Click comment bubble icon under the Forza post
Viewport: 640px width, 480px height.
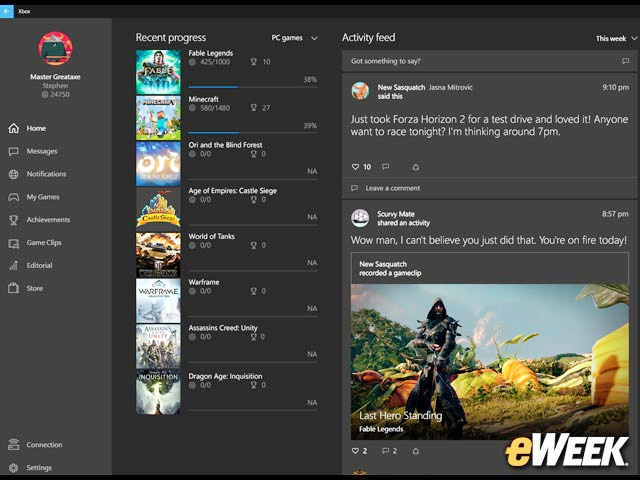(x=386, y=167)
